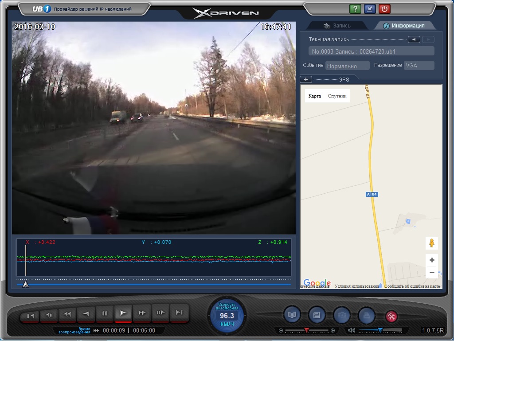The image size is (532, 399).
Task: Click the floppy disk save icon
Action: coord(317,315)
